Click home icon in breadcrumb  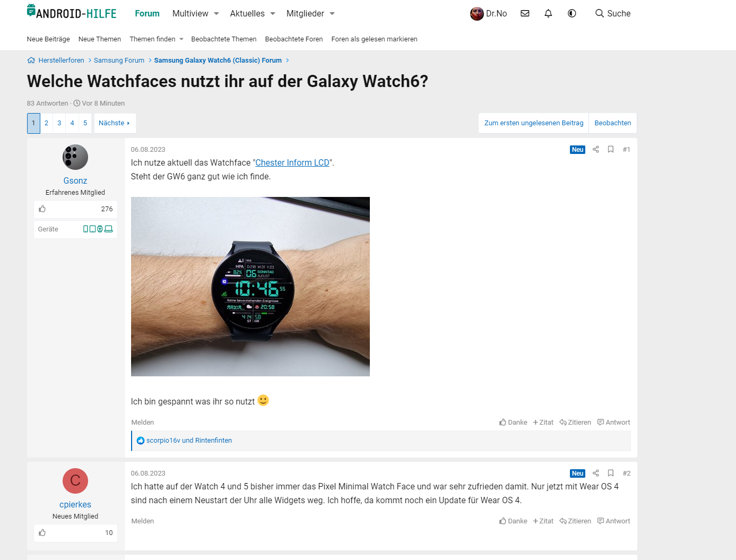[31, 60]
